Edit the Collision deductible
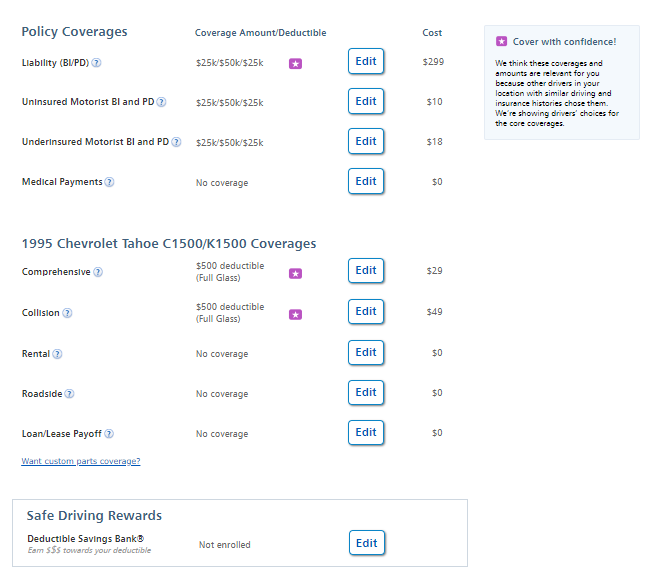 tap(366, 311)
